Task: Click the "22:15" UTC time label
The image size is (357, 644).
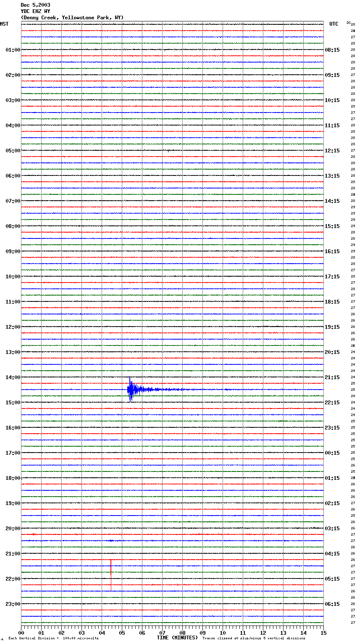Action: pyautogui.click(x=332, y=403)
